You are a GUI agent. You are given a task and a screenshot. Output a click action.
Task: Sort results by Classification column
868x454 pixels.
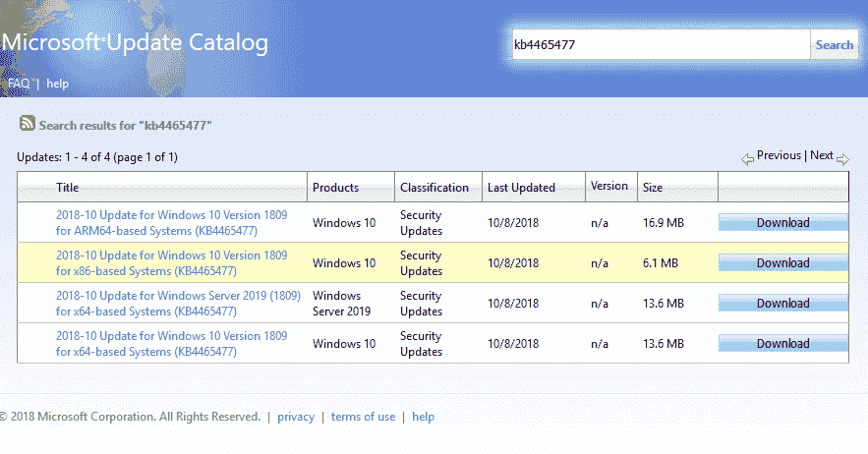(434, 188)
